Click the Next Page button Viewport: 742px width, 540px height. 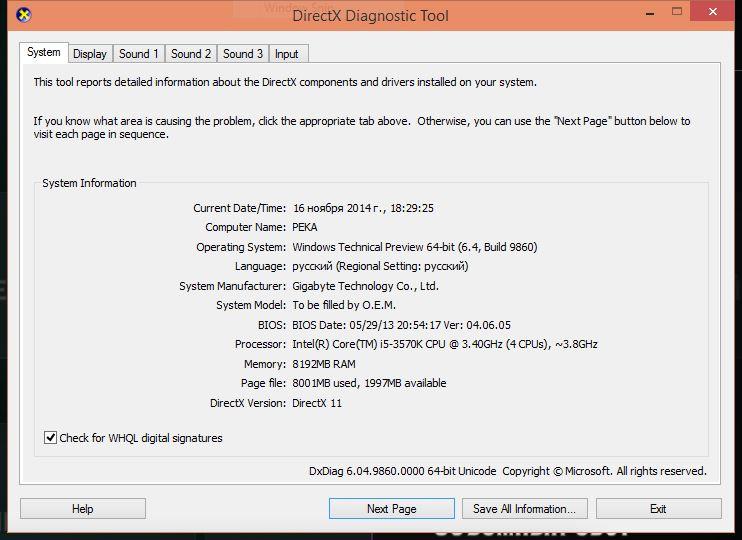click(392, 509)
